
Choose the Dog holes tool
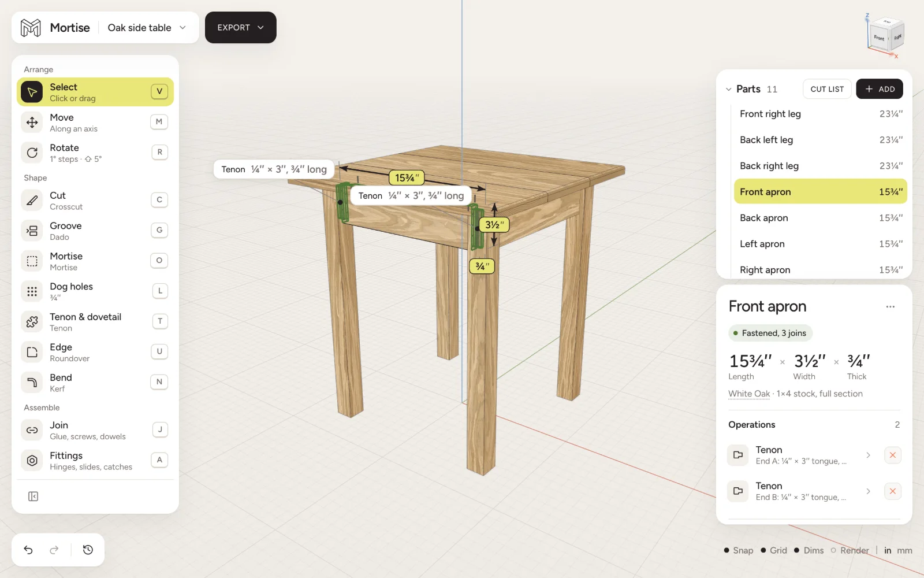click(95, 291)
